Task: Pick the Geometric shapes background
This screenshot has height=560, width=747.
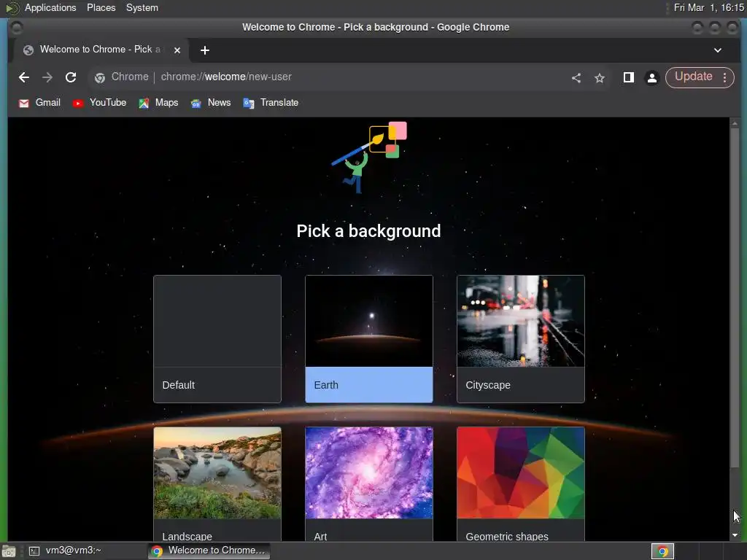Action: pos(520,484)
